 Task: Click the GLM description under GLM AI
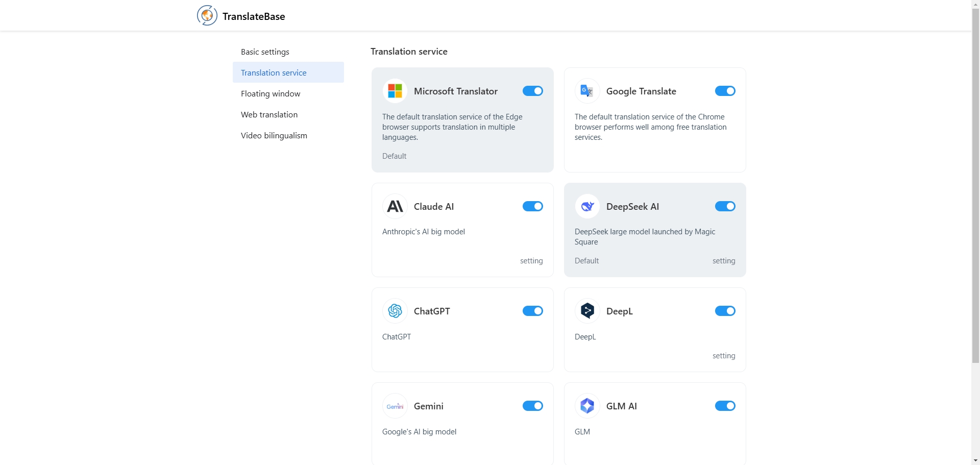click(x=582, y=432)
